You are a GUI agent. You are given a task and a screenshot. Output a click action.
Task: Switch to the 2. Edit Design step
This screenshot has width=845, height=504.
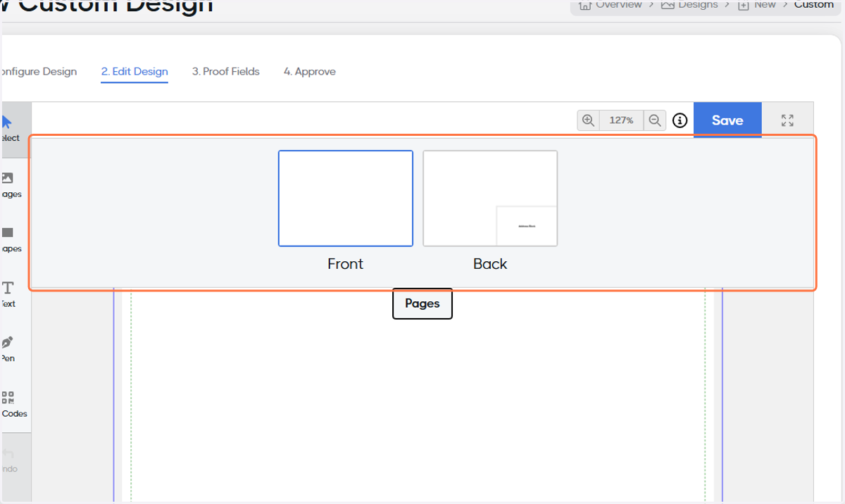134,72
